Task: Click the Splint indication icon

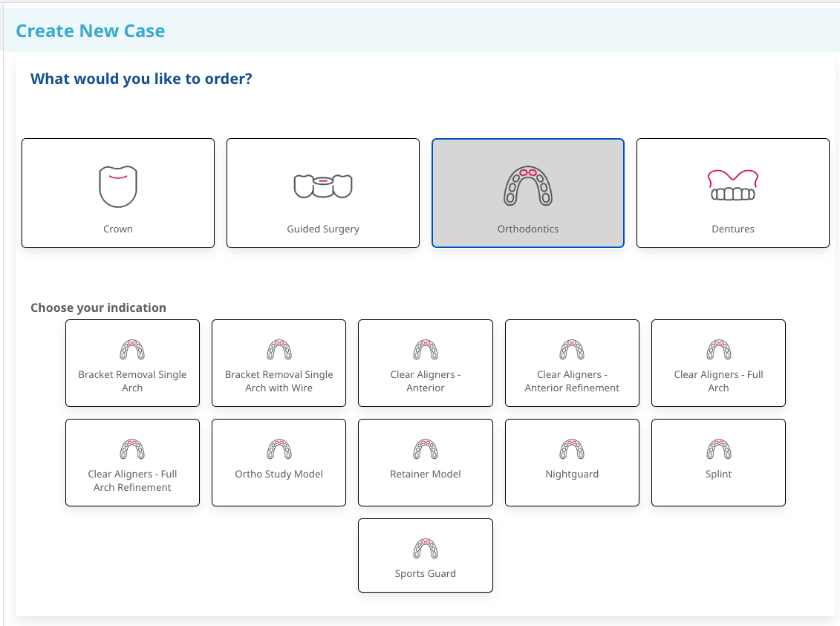Action: (x=717, y=449)
